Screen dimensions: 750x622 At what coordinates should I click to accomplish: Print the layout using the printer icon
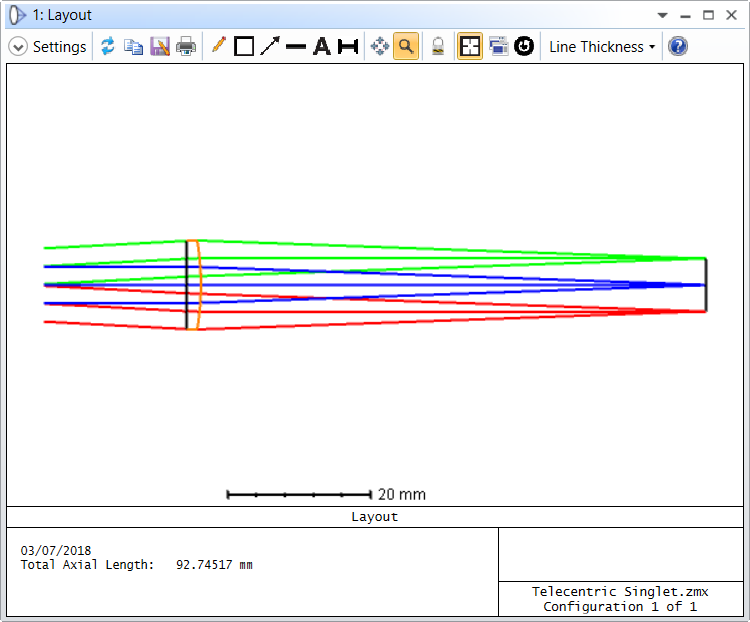186,46
